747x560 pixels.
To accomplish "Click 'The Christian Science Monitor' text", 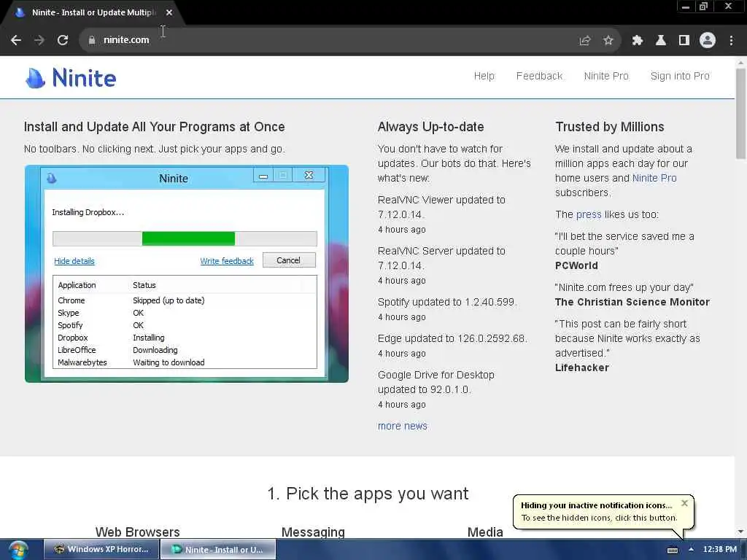I will [x=632, y=303].
